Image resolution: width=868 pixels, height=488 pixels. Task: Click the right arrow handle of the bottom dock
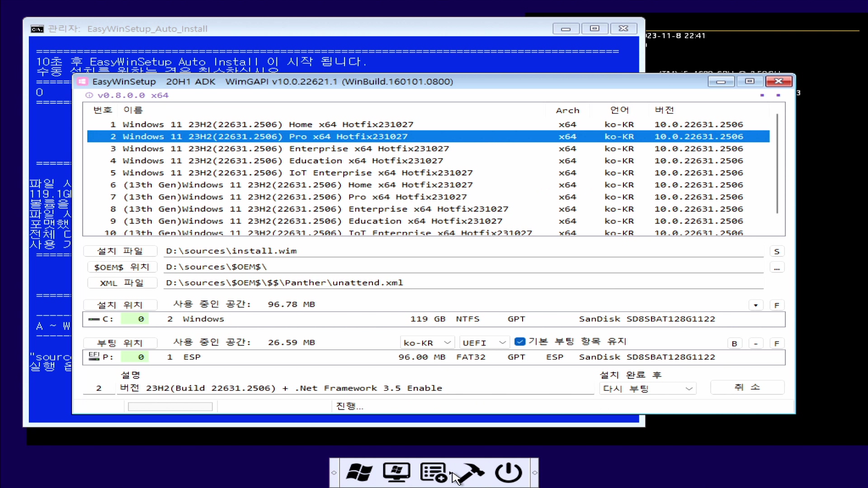tap(534, 473)
